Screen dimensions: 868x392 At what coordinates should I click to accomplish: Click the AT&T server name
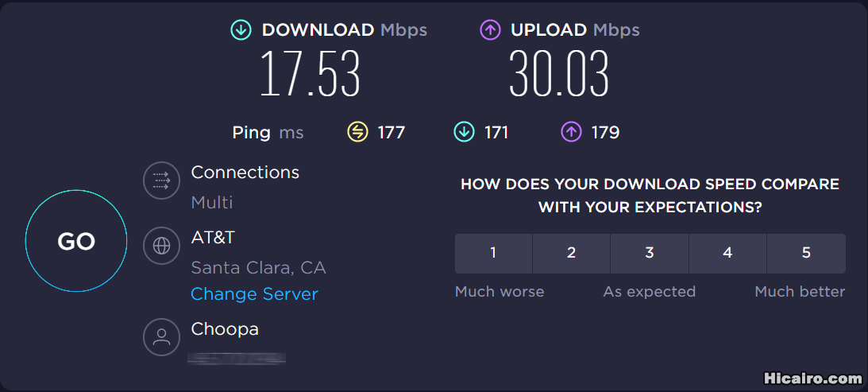[213, 238]
